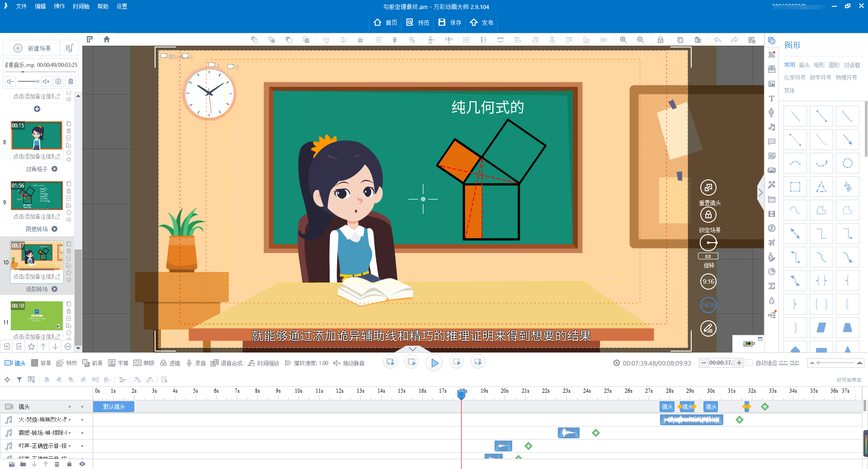Image resolution: width=868 pixels, height=469 pixels.
Task: Click the zoom in magnifier in canvas toolbar
Action: coord(623,40)
